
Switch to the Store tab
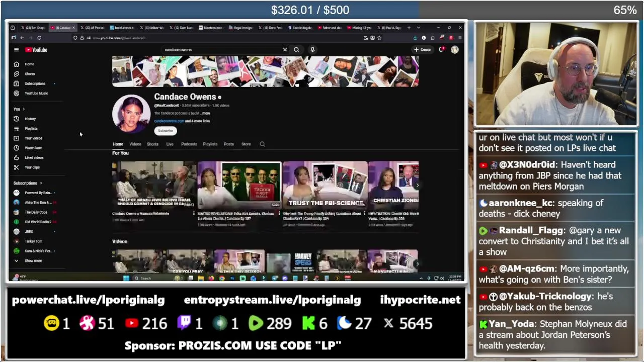[246, 144]
